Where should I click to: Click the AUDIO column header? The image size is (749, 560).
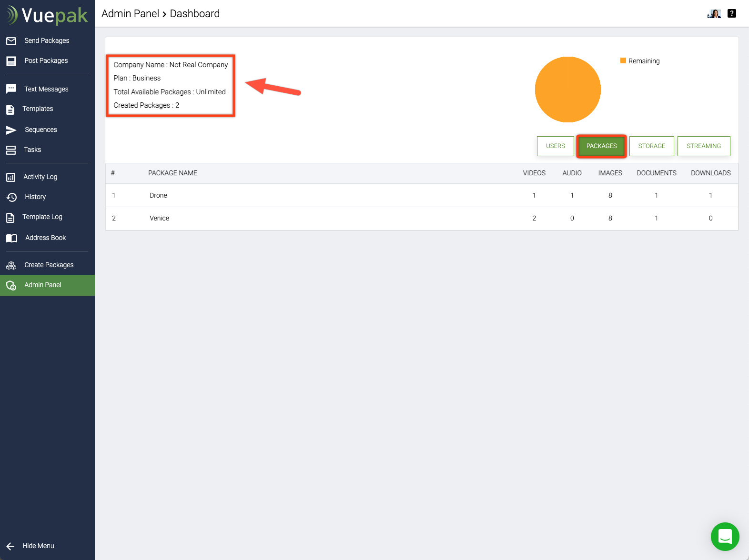[x=572, y=173]
